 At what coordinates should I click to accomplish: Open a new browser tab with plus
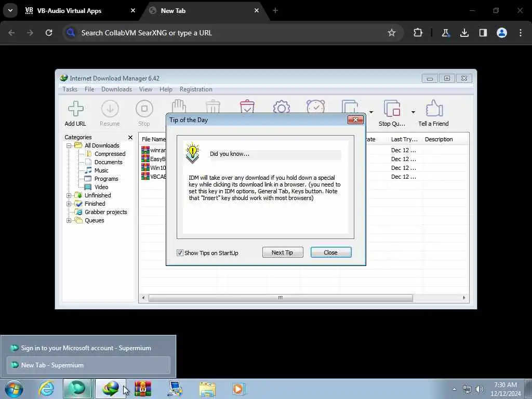point(275,10)
